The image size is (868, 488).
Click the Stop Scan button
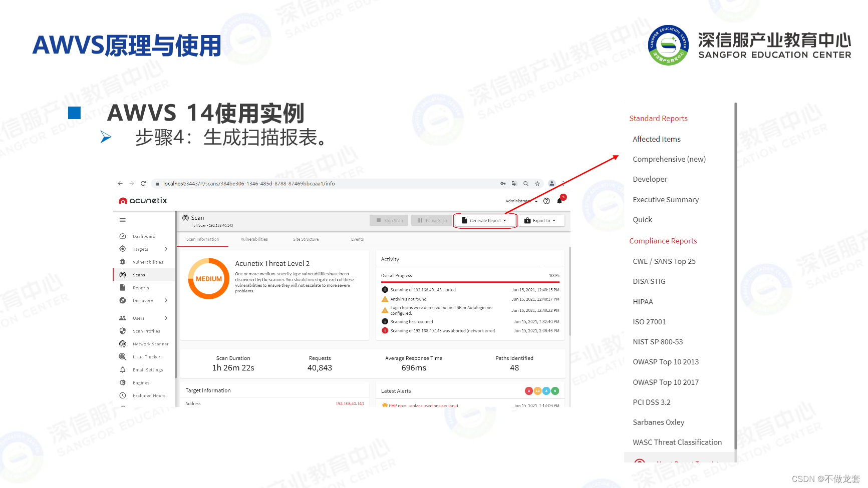tap(389, 220)
